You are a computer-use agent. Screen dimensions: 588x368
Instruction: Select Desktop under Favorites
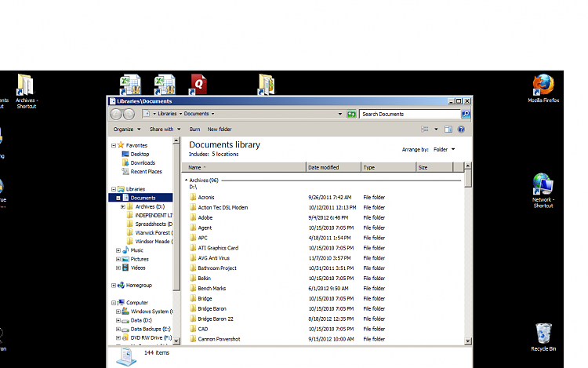click(x=140, y=154)
